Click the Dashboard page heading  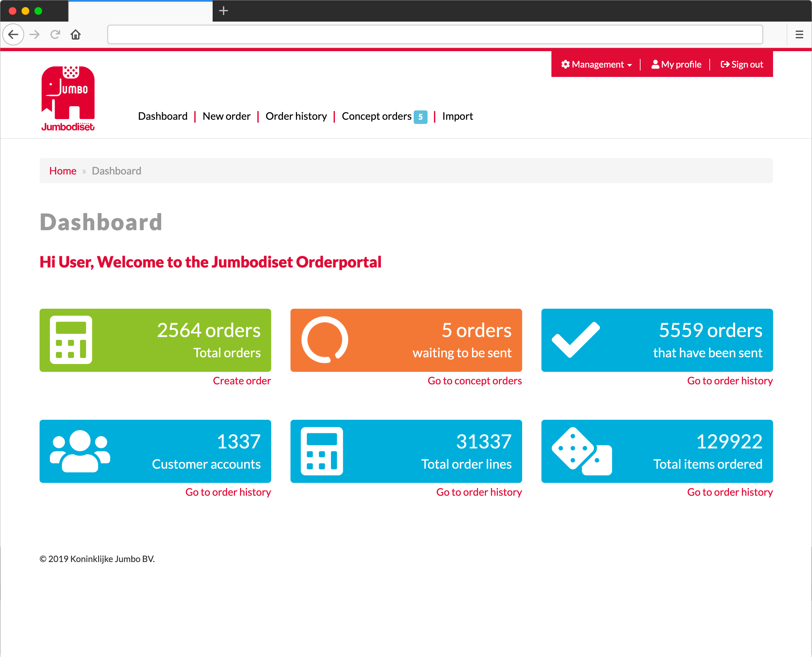click(x=101, y=222)
